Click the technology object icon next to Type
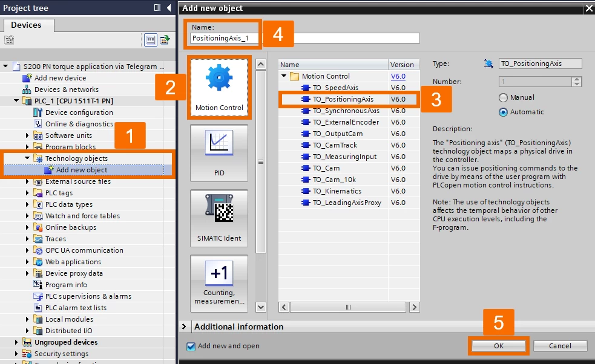 click(x=488, y=63)
